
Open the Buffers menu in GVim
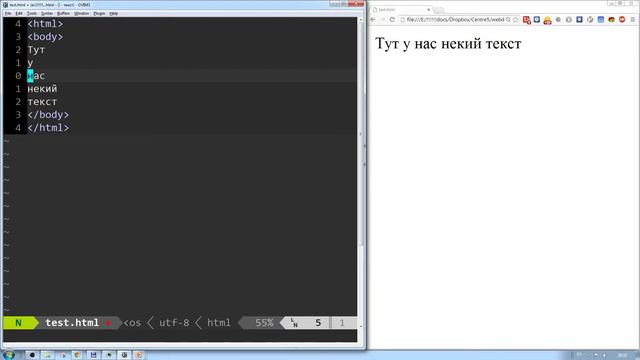click(x=63, y=13)
